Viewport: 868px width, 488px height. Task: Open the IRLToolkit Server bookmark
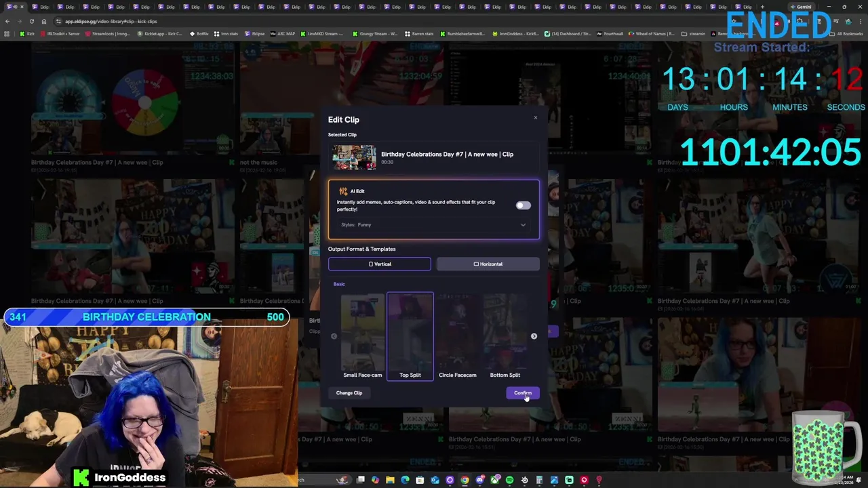click(x=60, y=34)
